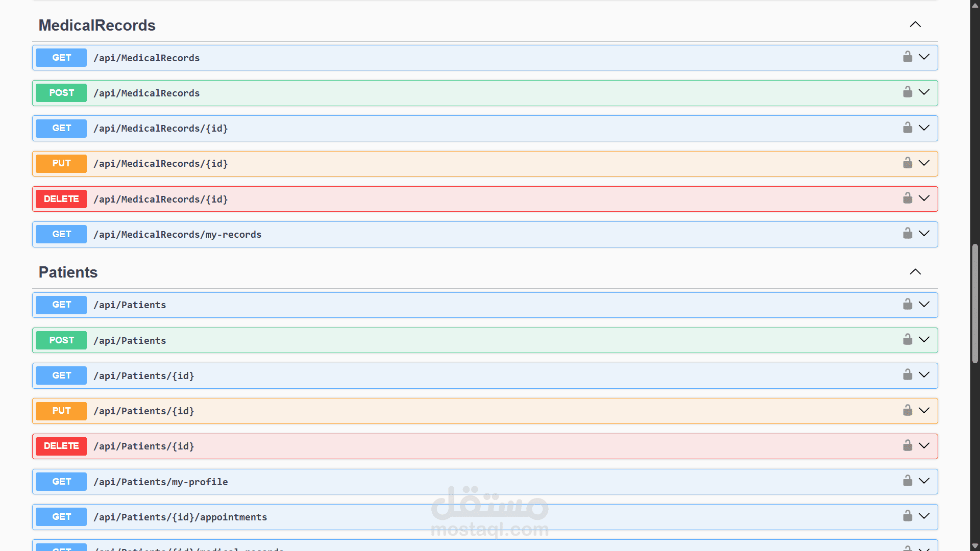Click lock icon on DELETE /api/MedicalRecords/{id} row

pos(908,198)
